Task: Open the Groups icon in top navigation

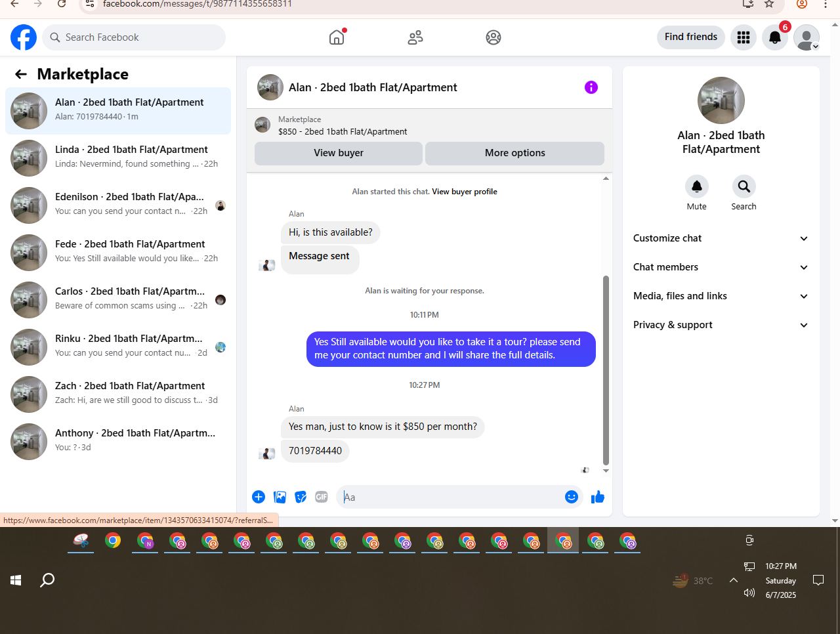Action: pyautogui.click(x=493, y=37)
